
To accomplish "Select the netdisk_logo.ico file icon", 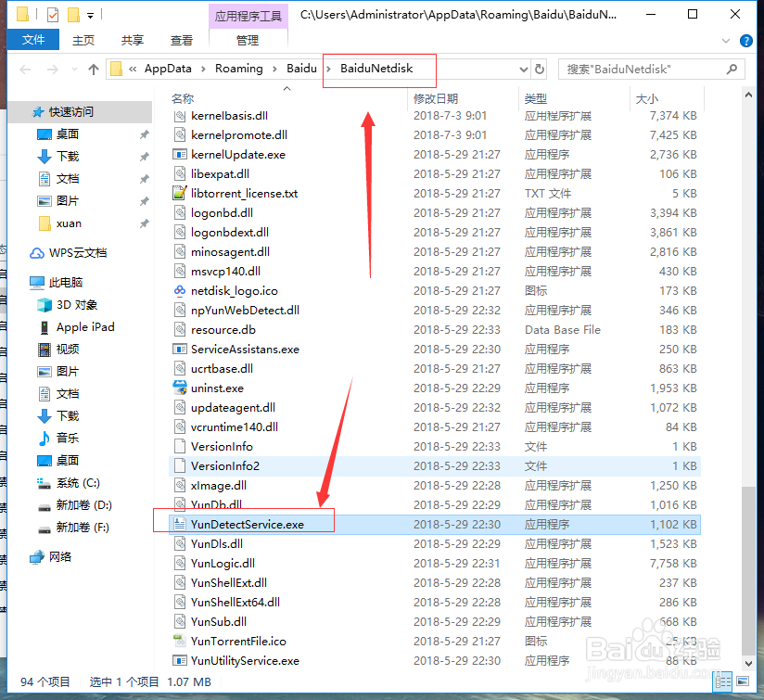I will pyautogui.click(x=180, y=291).
